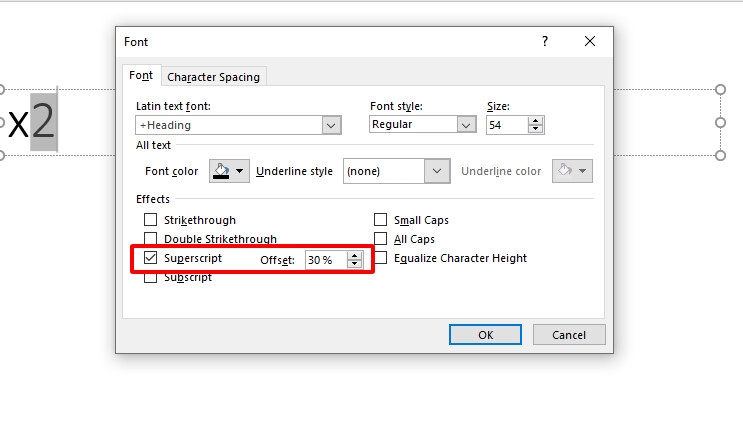
Task: Open the Font color picker
Action: coord(227,171)
